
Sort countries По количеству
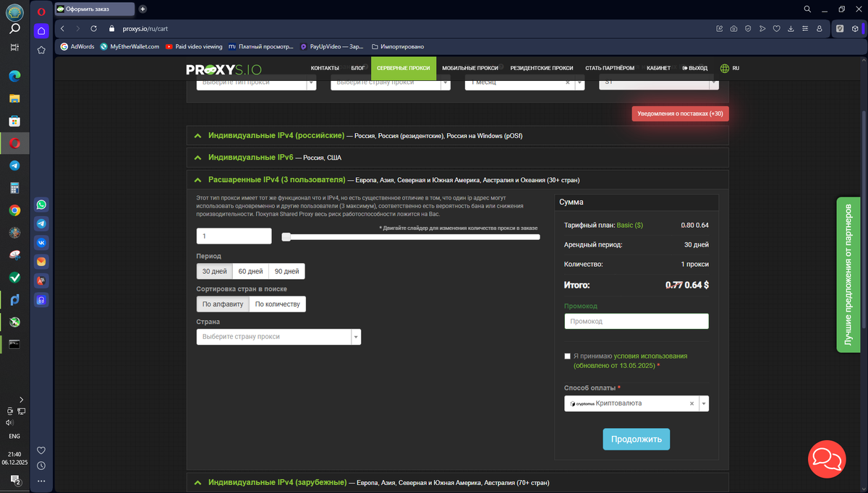pos(278,304)
